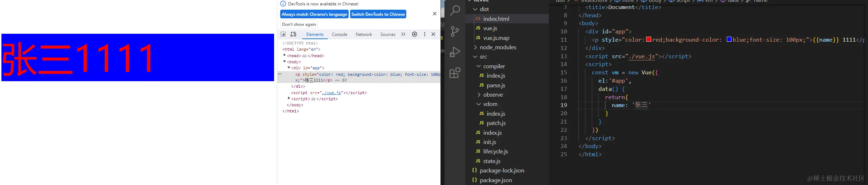Viewport: 868px width, 185px height.
Task: Open DevTools settings gear
Action: (x=415, y=34)
